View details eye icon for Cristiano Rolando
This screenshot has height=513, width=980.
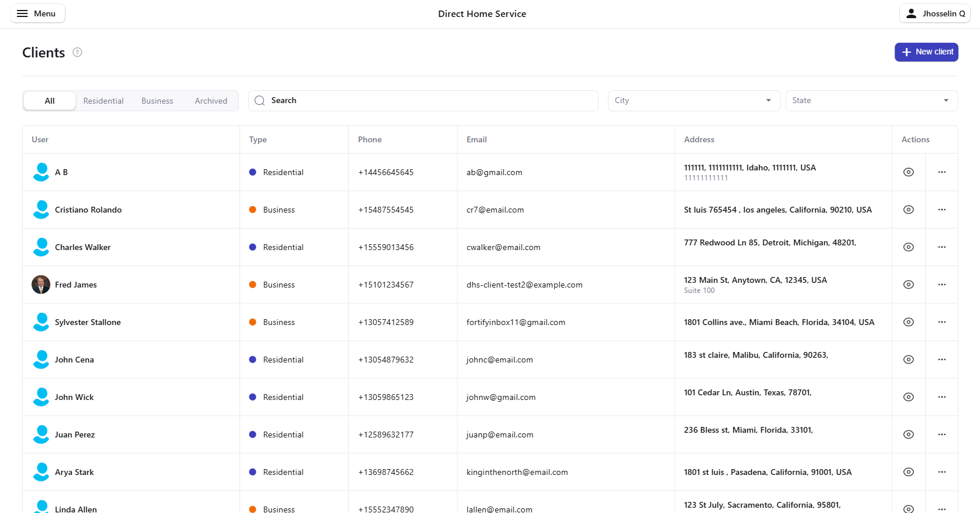[x=908, y=210]
